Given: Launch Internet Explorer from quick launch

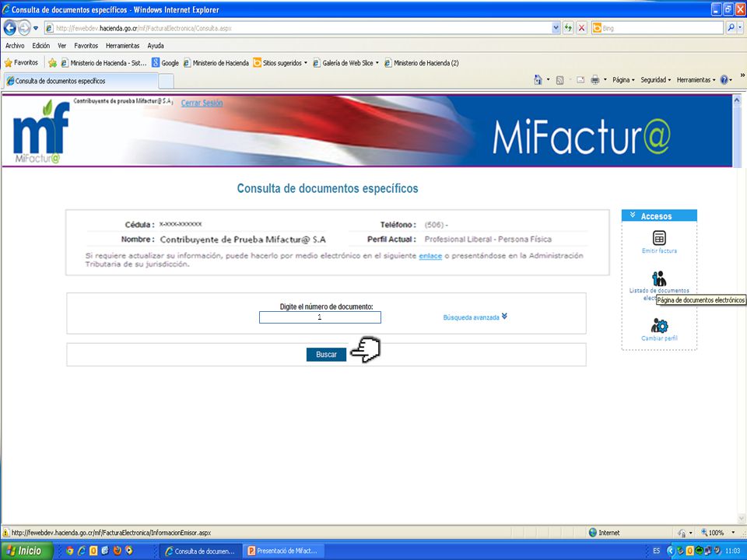Looking at the screenshot, I should pyautogui.click(x=82, y=551).
